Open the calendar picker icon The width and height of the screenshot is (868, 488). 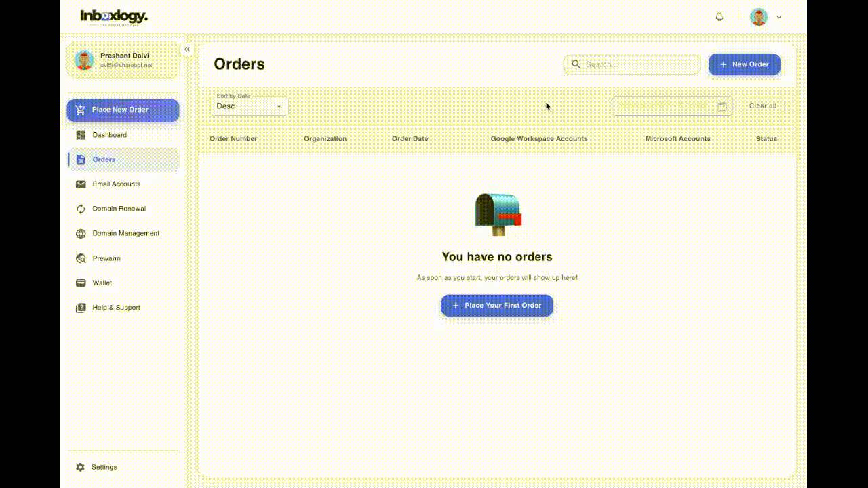click(x=722, y=106)
